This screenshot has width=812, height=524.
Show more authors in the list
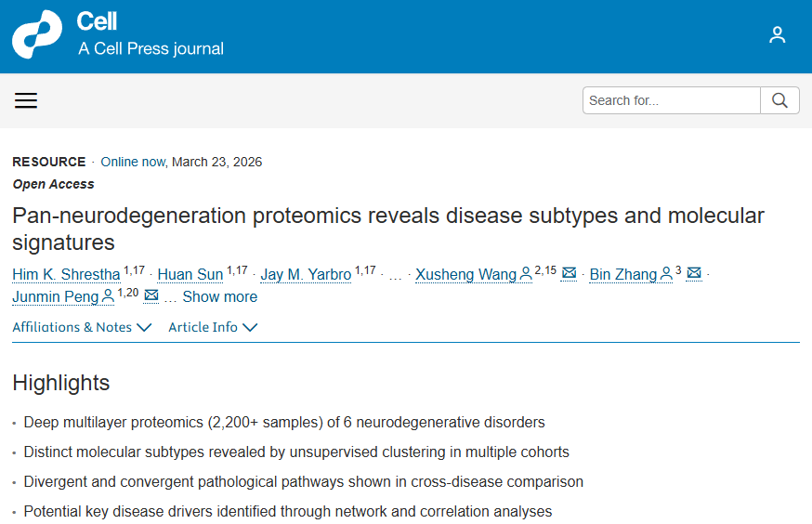(219, 297)
